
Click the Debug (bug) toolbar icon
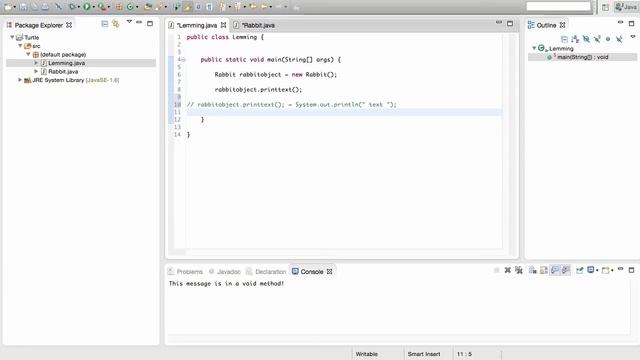click(x=72, y=7)
